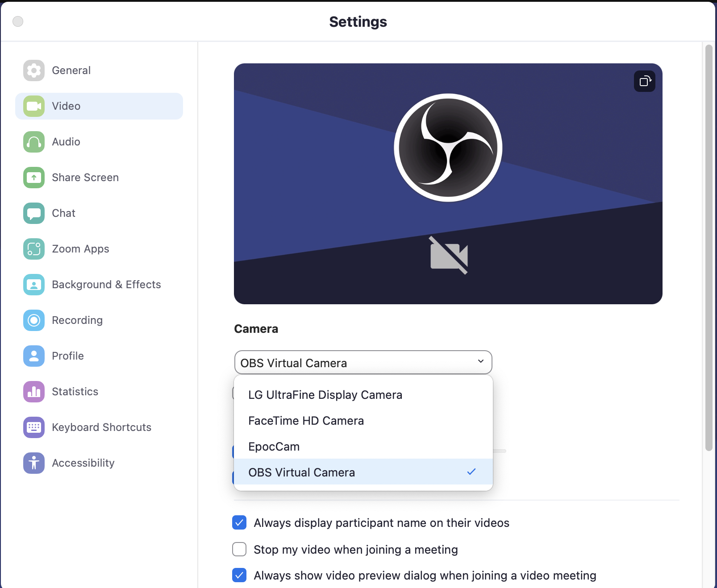Open the Video settings section

tap(66, 106)
